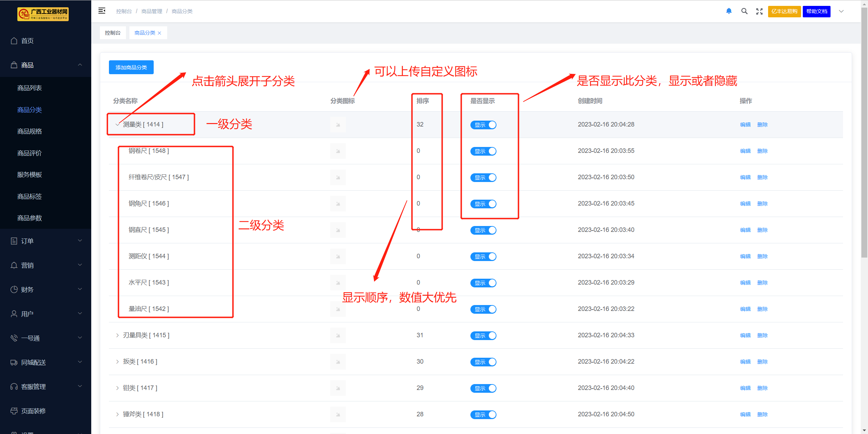Viewport: 868px width, 434px height.
Task: Collapse sidebar with hamburger menu icon
Action: 102,11
